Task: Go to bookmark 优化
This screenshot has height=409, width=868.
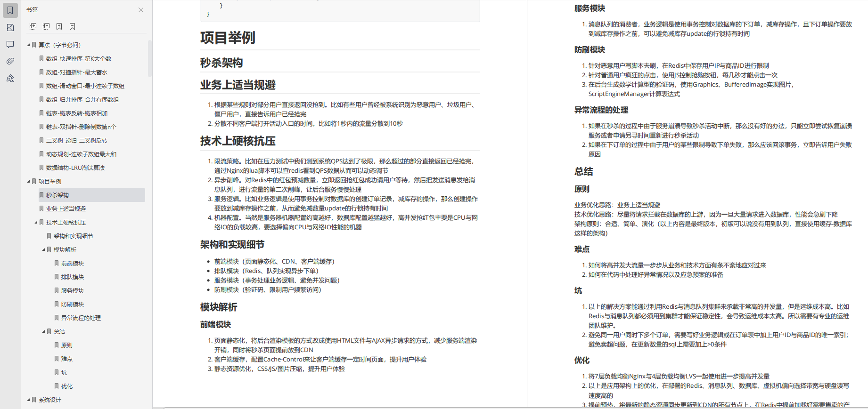Action: click(67, 386)
